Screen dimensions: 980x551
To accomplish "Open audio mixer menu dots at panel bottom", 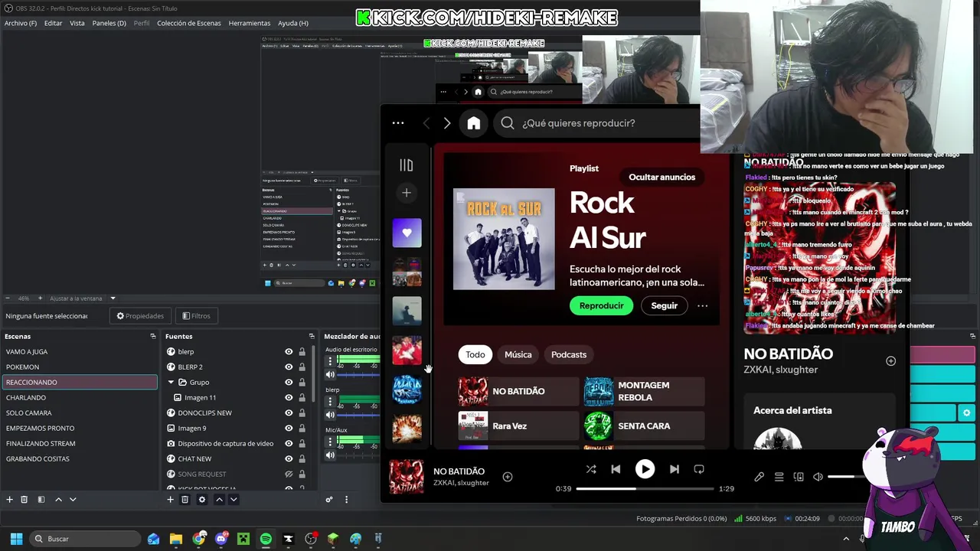I will (346, 500).
